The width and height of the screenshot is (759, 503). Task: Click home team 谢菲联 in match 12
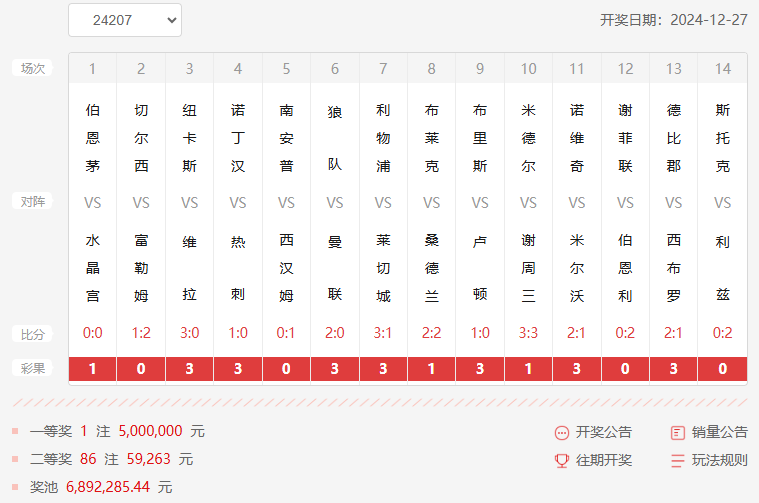pos(625,138)
